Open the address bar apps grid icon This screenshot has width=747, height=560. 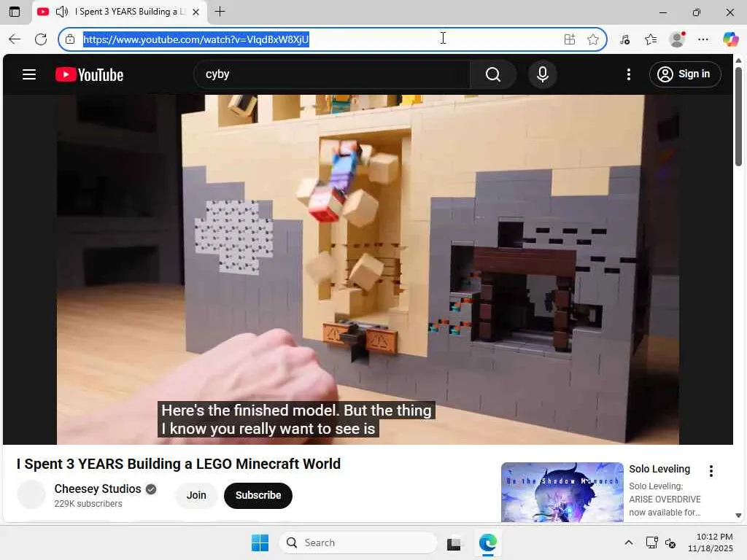point(569,39)
